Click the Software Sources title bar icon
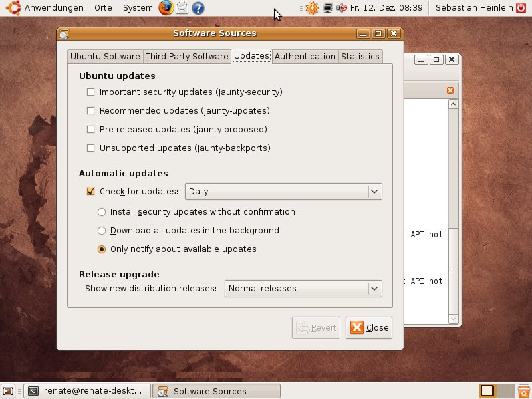The height and width of the screenshot is (399, 532). point(64,34)
